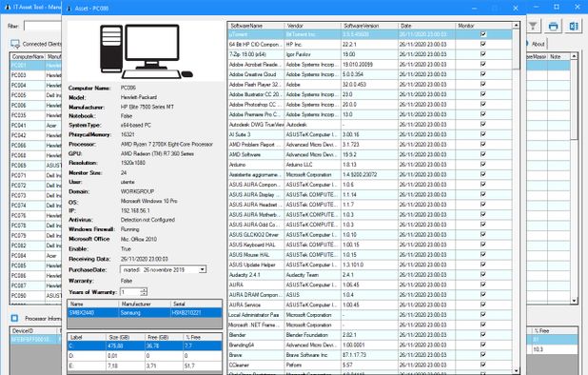This screenshot has width=588, height=375.
Task: Click the ComputerName column header in main window
Action: [x=28, y=56]
